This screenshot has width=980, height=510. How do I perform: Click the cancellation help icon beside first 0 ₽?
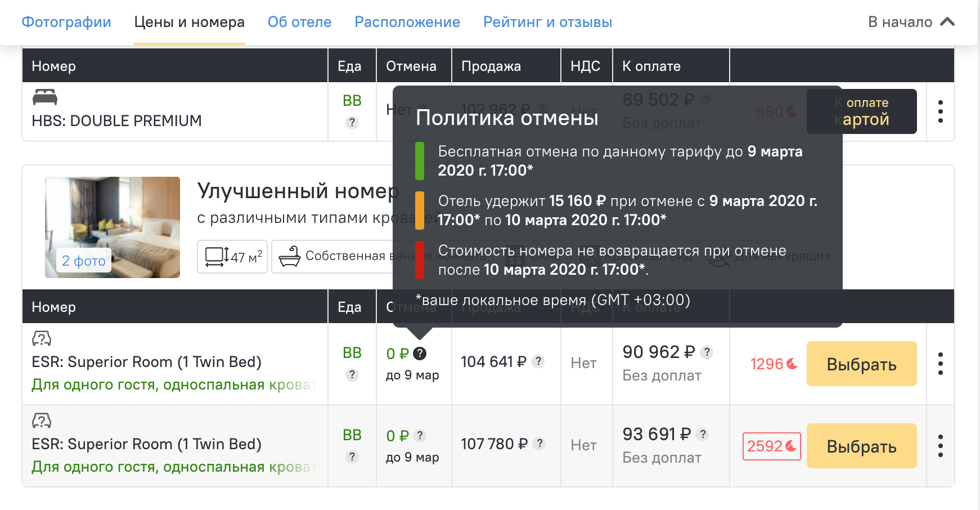coord(420,354)
